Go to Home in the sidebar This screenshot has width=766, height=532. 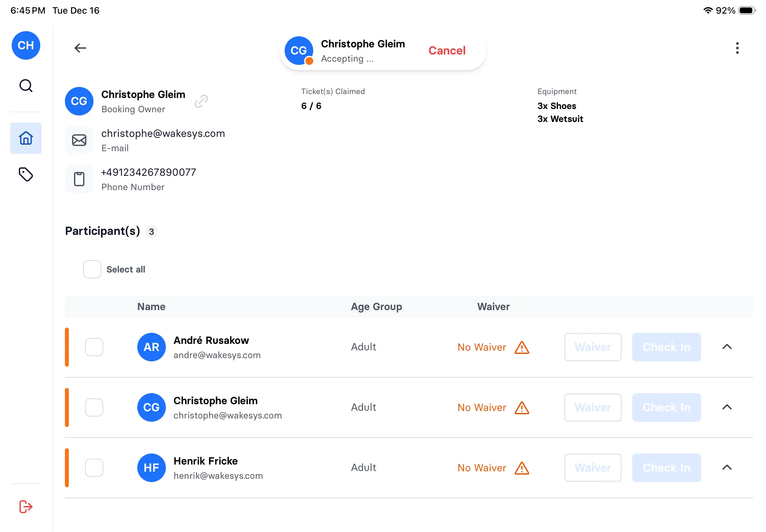pos(26,138)
